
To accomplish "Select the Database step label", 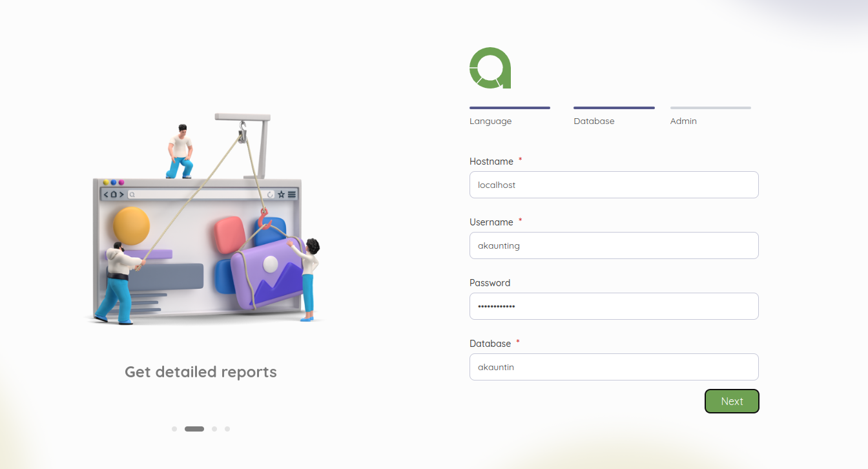I will [594, 121].
